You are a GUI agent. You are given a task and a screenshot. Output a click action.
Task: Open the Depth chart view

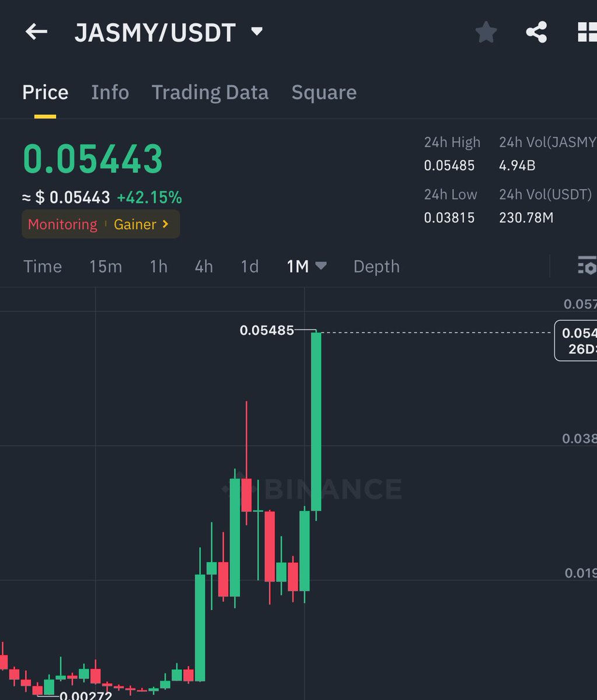coord(376,266)
